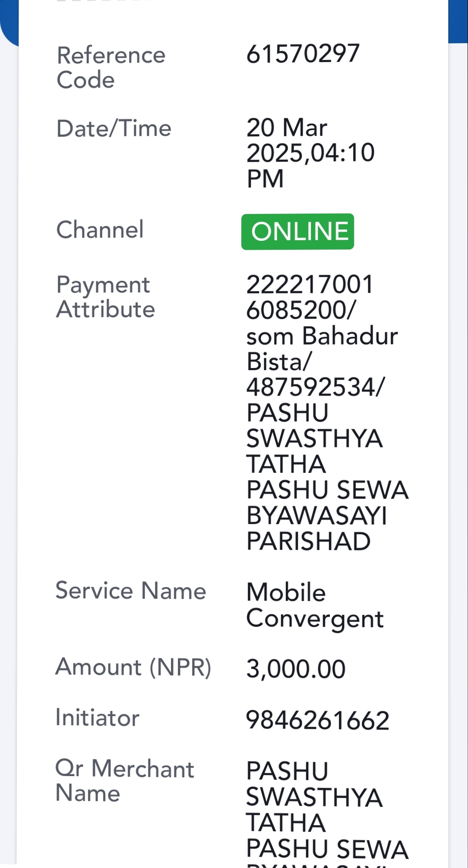The image size is (468, 868).
Task: Tap the Reference Code label
Action: point(111,67)
